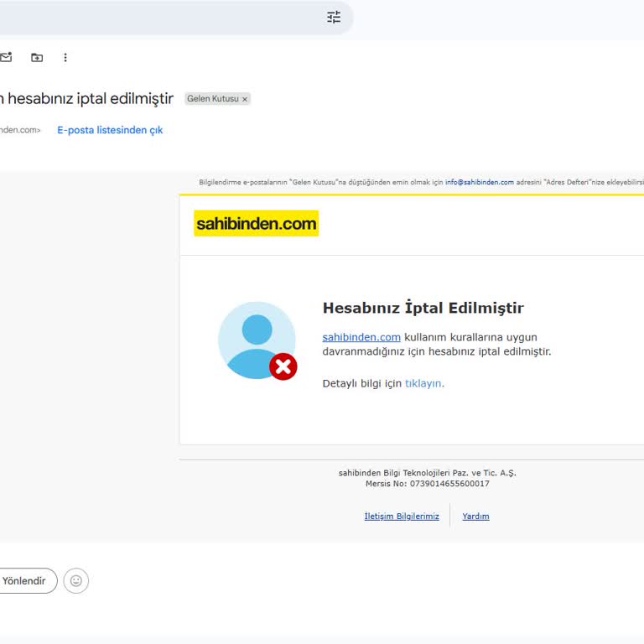Click the cancelled account avatar image
Image resolution: width=644 pixels, height=644 pixels.
pos(257,341)
